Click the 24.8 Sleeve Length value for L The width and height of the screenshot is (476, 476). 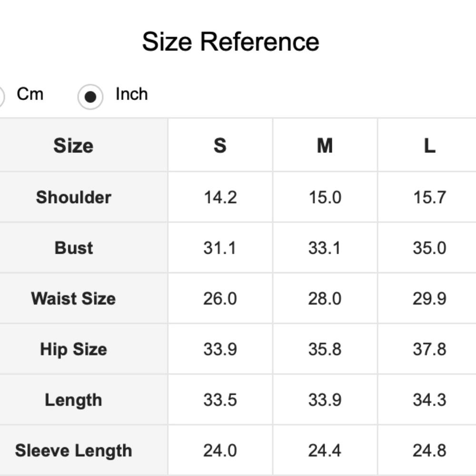[x=429, y=450]
